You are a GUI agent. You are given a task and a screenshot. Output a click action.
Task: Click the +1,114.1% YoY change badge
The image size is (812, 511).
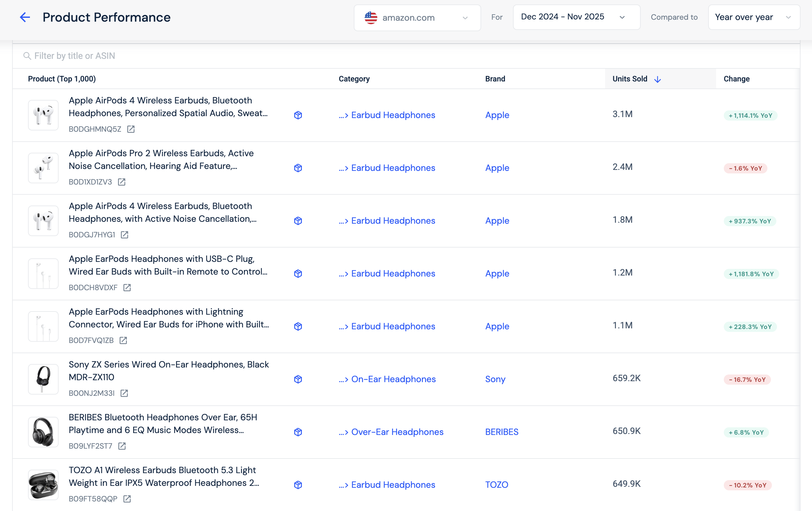750,115
